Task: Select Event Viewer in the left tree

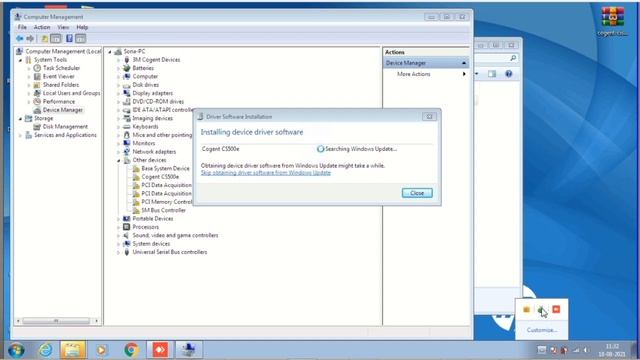Action: pos(58,76)
